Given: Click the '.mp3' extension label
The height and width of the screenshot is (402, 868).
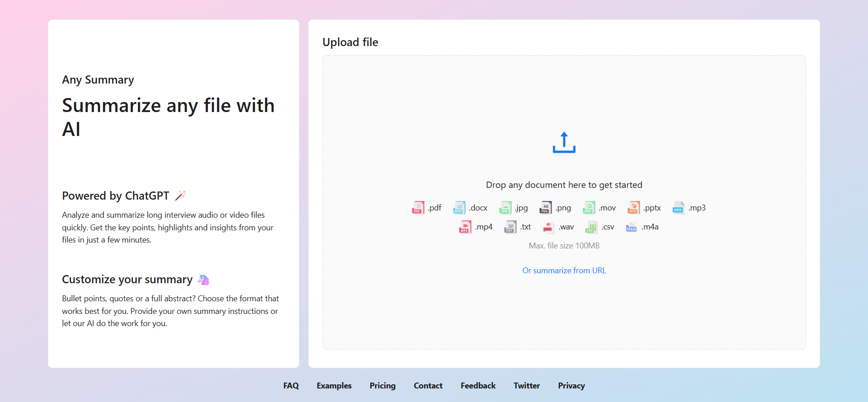Looking at the screenshot, I should click(697, 208).
